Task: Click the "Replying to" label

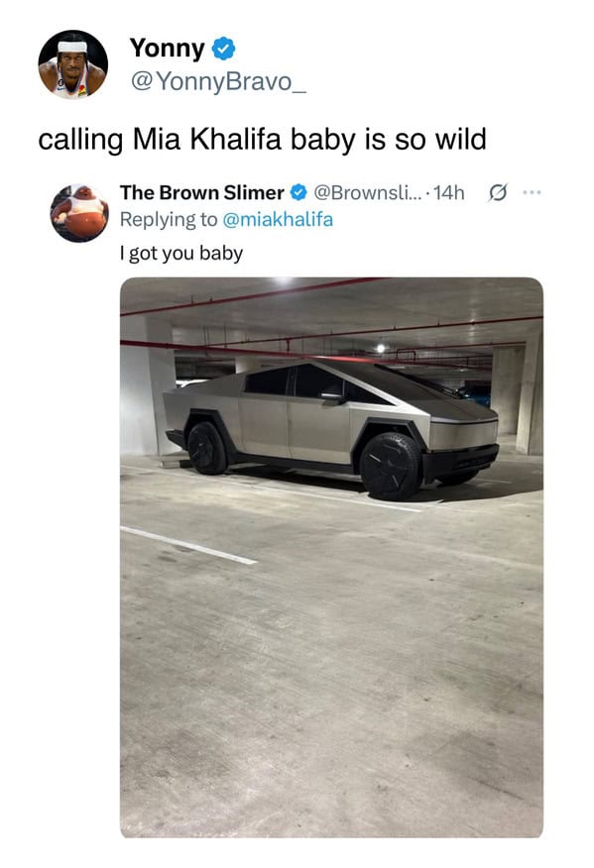Action: coord(169,220)
